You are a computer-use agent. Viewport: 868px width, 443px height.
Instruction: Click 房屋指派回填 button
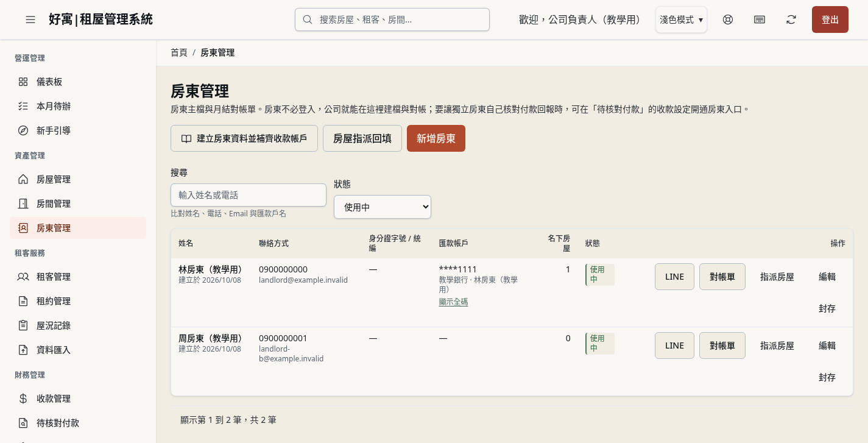[x=362, y=138]
